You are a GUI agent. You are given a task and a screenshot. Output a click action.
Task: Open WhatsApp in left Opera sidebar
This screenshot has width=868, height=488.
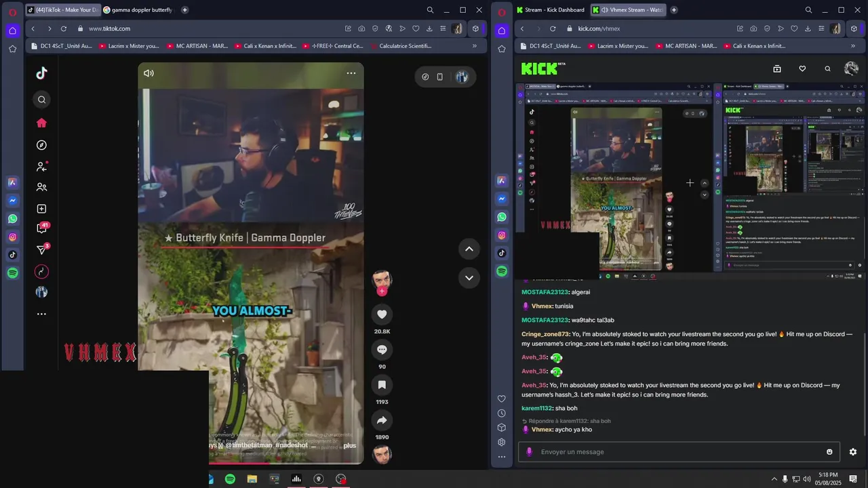click(x=13, y=219)
